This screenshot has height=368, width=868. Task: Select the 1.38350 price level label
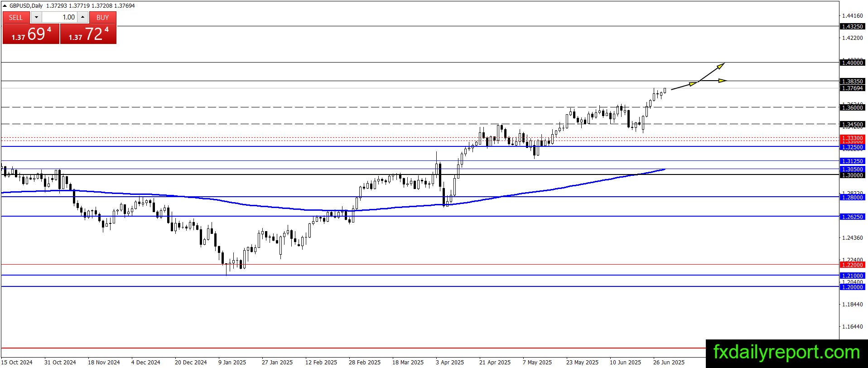click(x=852, y=81)
